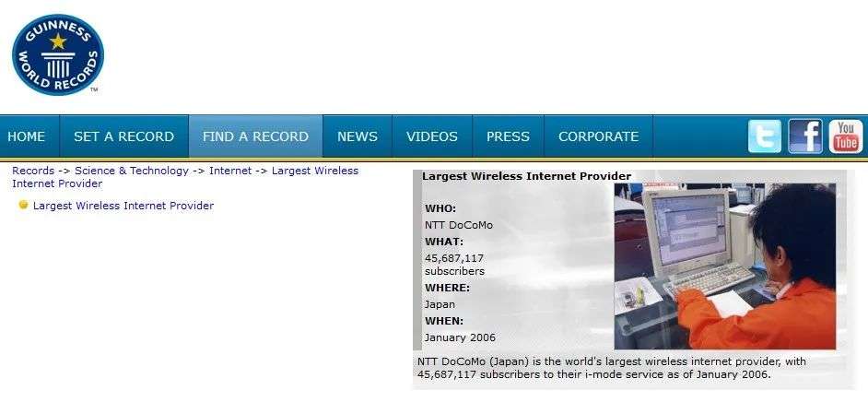This screenshot has height=402, width=868.
Task: Click the yellow bullet beside the record link
Action: pos(23,205)
